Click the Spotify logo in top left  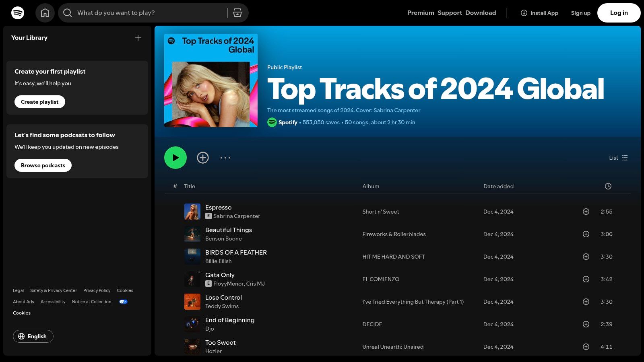[18, 12]
